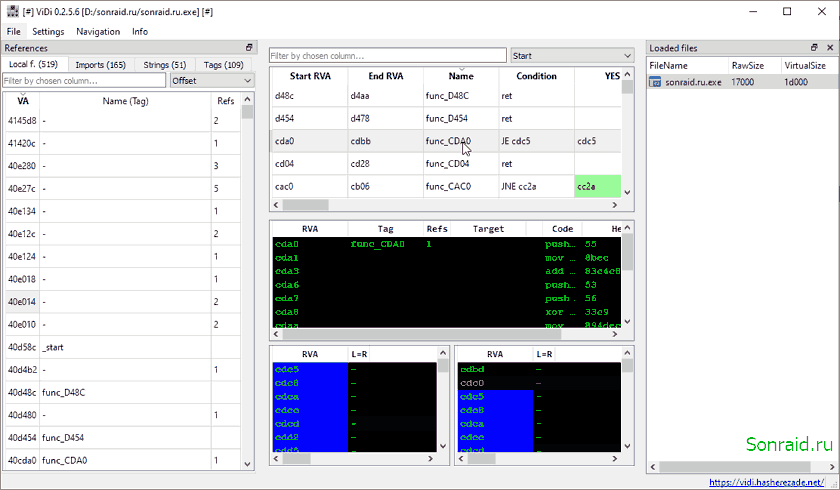
Task: Sort references by Refs column header
Action: [226, 101]
